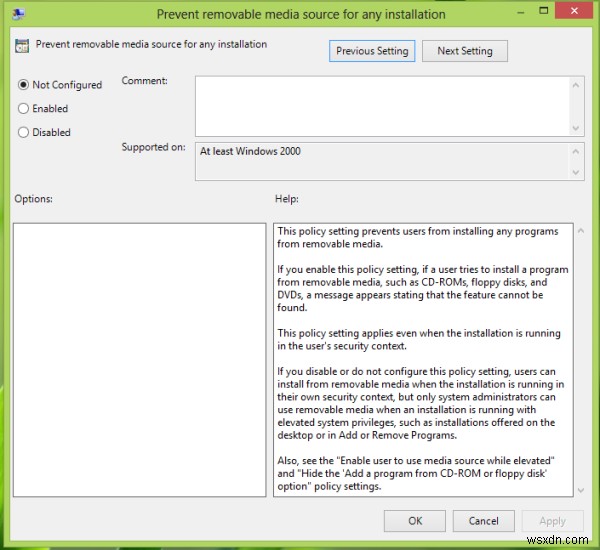Click the 'Comment:' label

click(x=145, y=81)
